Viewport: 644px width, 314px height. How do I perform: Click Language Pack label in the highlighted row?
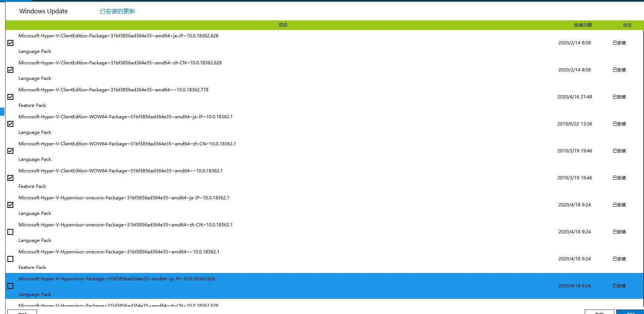[35, 294]
